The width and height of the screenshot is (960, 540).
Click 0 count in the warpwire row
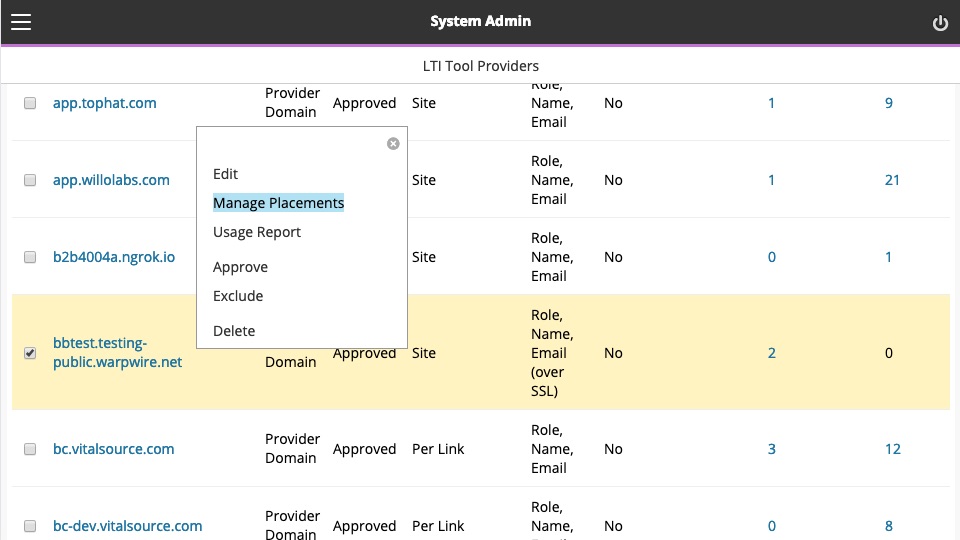click(x=888, y=353)
